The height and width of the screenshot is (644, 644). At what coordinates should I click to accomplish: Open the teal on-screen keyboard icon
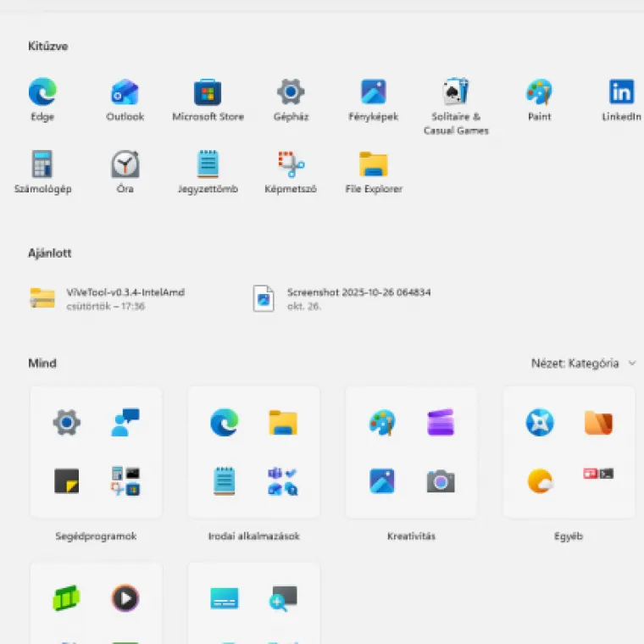coord(225,598)
